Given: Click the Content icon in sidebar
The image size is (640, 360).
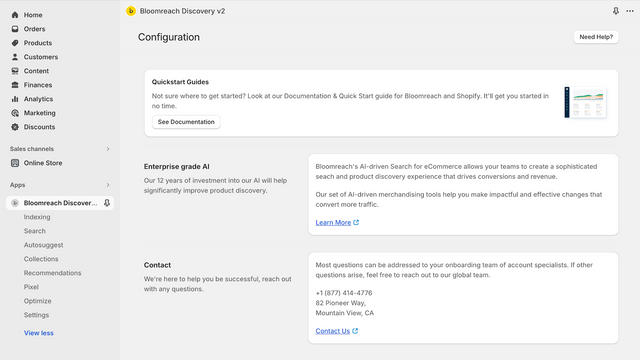Looking at the screenshot, I should (x=15, y=71).
